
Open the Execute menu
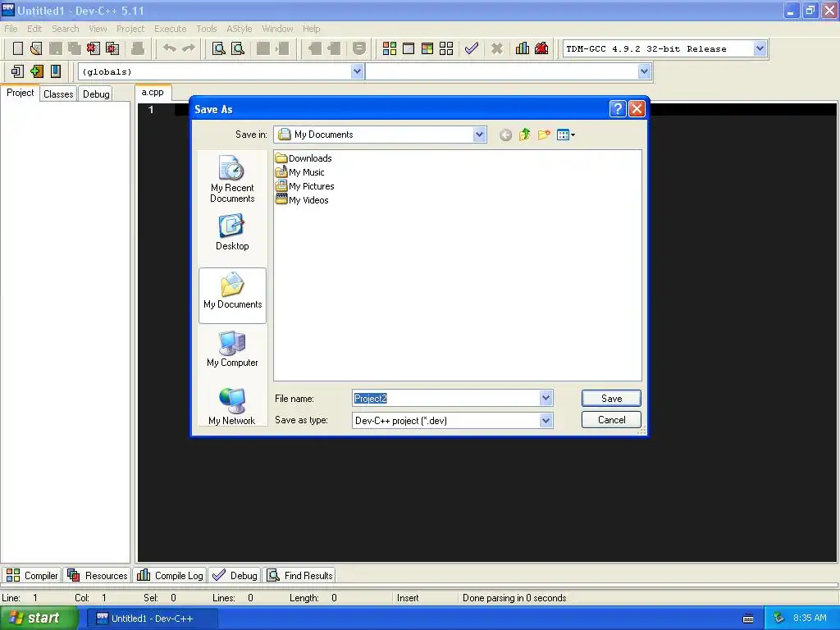[171, 29]
